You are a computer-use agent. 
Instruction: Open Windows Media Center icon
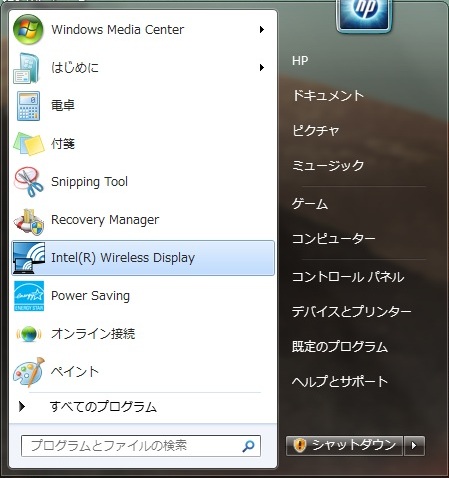click(x=28, y=30)
